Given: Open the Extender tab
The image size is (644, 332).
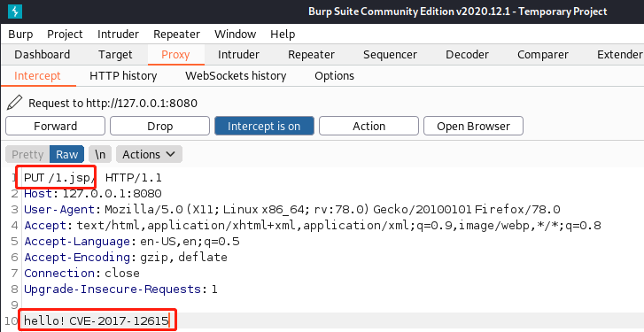Looking at the screenshot, I should (x=619, y=55).
